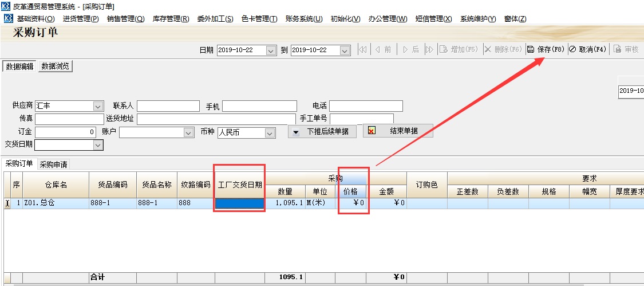
Task: Expand the 账户 account dropdown
Action: point(188,133)
